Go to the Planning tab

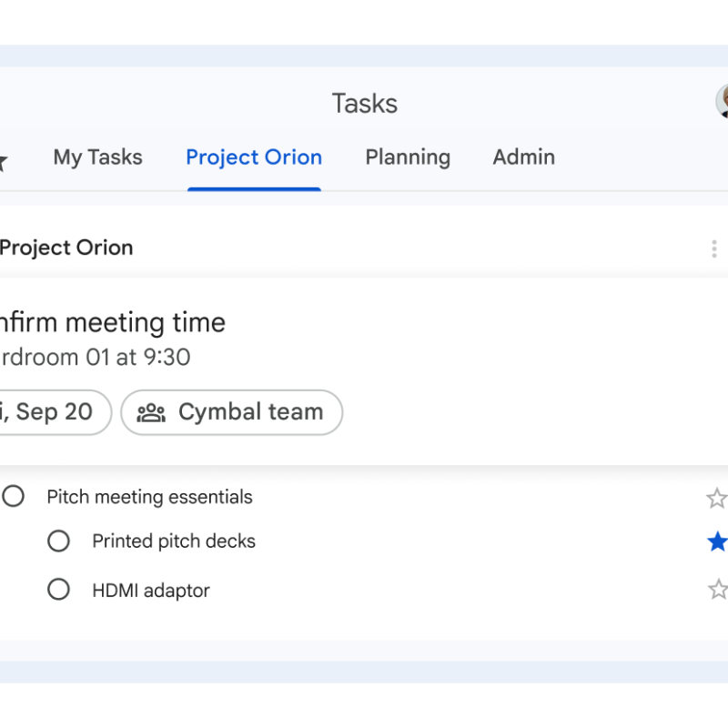(x=408, y=157)
